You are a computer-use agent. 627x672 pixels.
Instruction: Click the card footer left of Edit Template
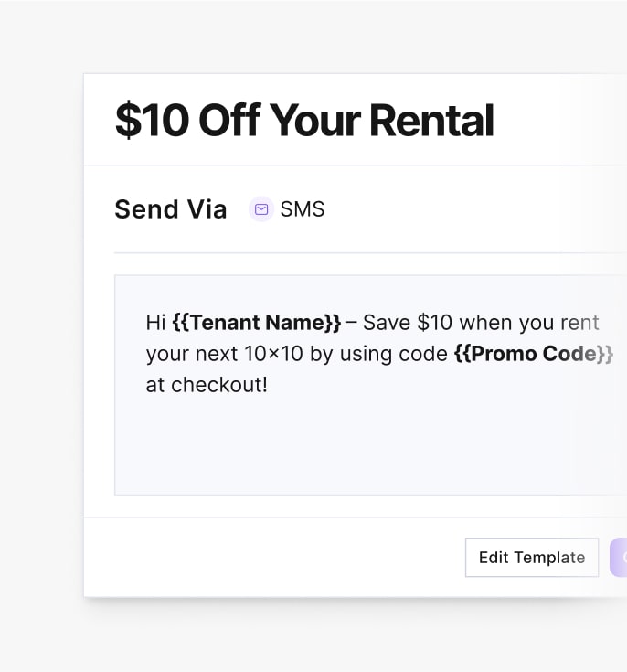pos(274,558)
